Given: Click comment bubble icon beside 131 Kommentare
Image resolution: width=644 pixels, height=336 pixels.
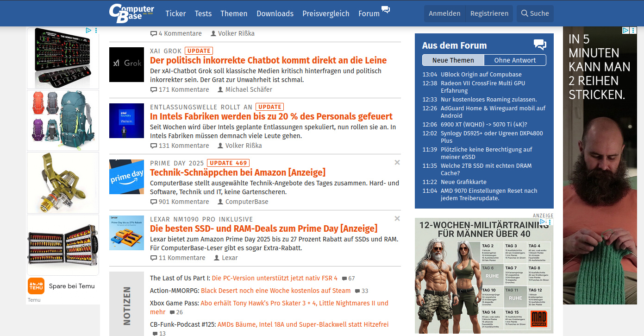Looking at the screenshot, I should coord(154,146).
